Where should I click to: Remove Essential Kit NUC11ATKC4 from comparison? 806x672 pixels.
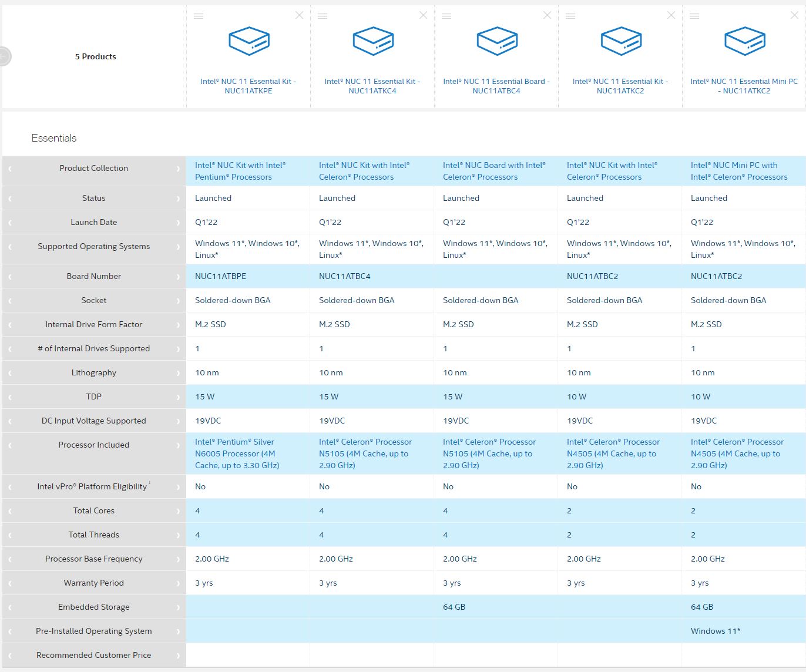coord(423,15)
